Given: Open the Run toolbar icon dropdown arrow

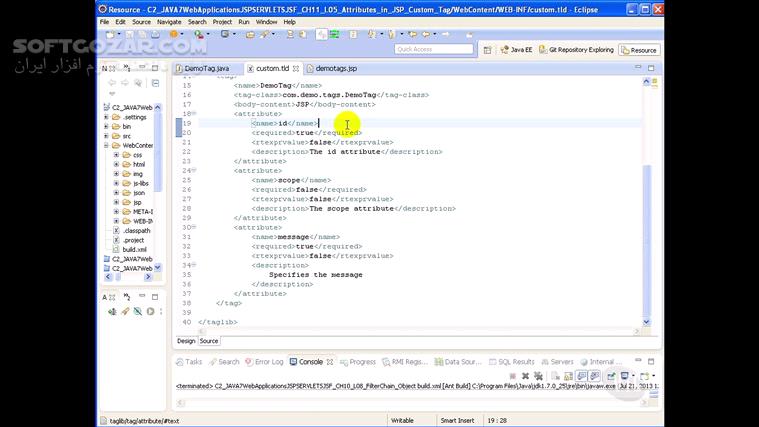Looking at the screenshot, I should tap(208, 34).
